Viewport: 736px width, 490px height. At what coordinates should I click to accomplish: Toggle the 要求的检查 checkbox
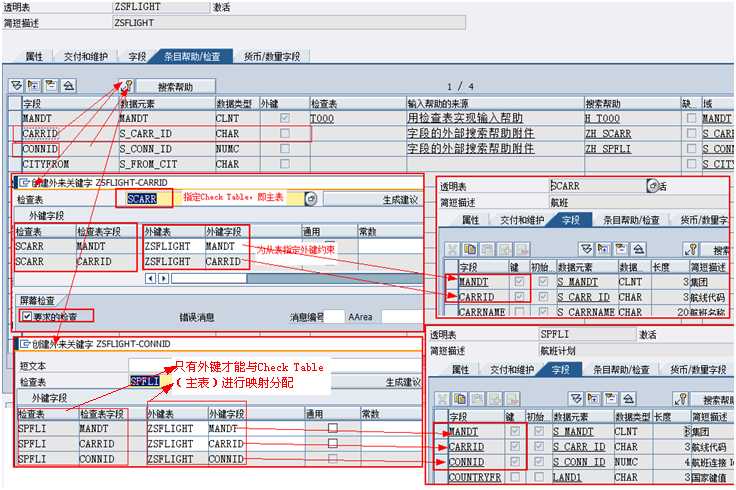tap(27, 316)
